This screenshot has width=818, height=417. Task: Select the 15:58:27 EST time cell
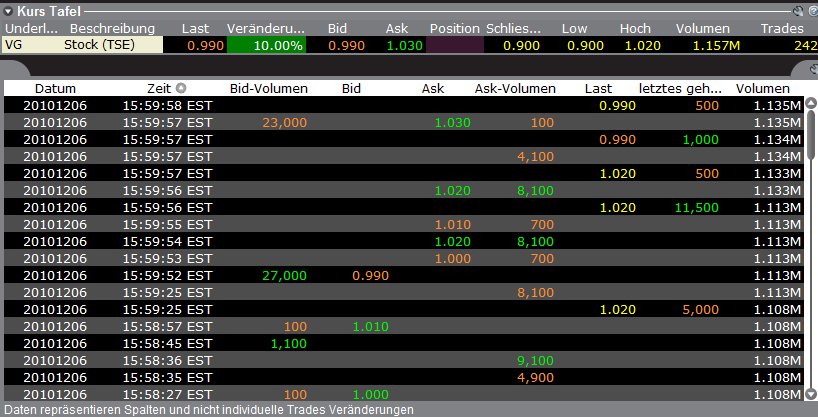(x=167, y=395)
